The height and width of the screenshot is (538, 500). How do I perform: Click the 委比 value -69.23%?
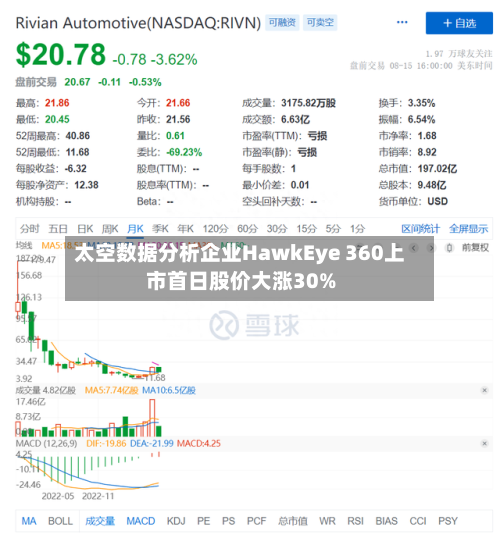point(184,152)
